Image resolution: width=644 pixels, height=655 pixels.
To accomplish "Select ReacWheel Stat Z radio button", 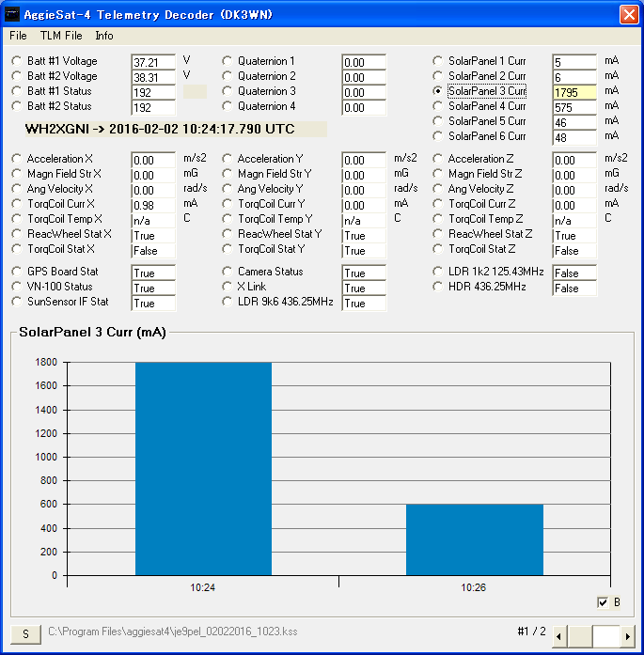I will (x=438, y=234).
